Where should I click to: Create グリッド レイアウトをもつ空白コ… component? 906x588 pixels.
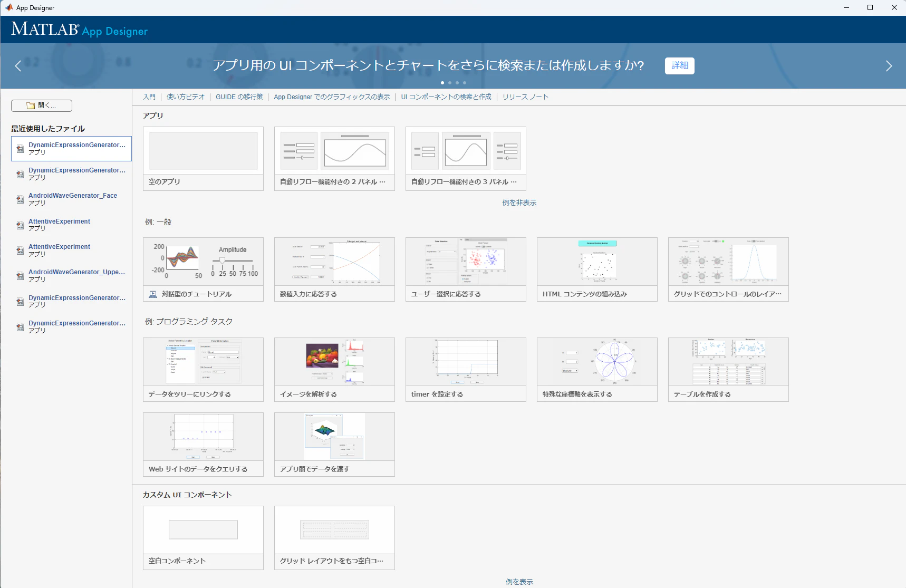(334, 538)
